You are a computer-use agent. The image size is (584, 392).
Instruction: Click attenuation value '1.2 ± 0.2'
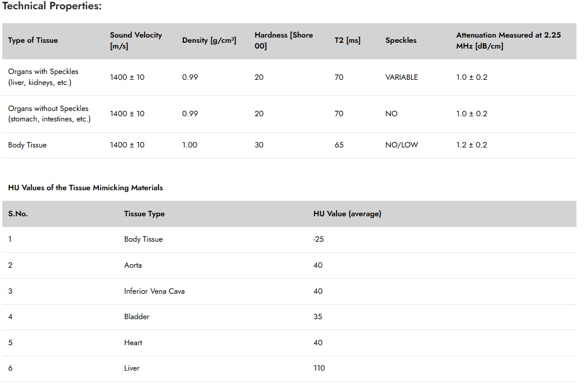click(x=471, y=145)
